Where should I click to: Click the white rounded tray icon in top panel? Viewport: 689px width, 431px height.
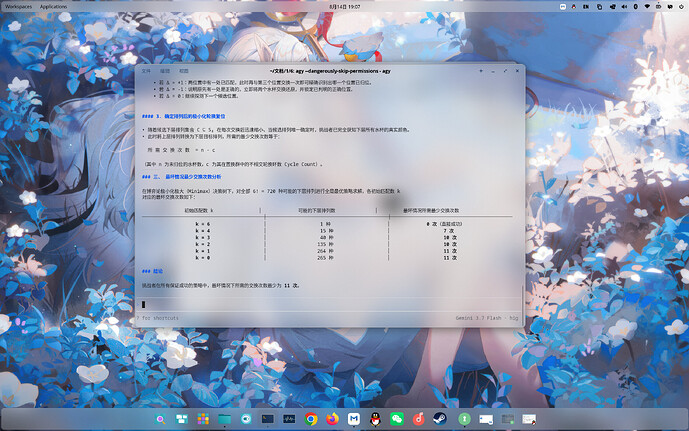tap(562, 7)
